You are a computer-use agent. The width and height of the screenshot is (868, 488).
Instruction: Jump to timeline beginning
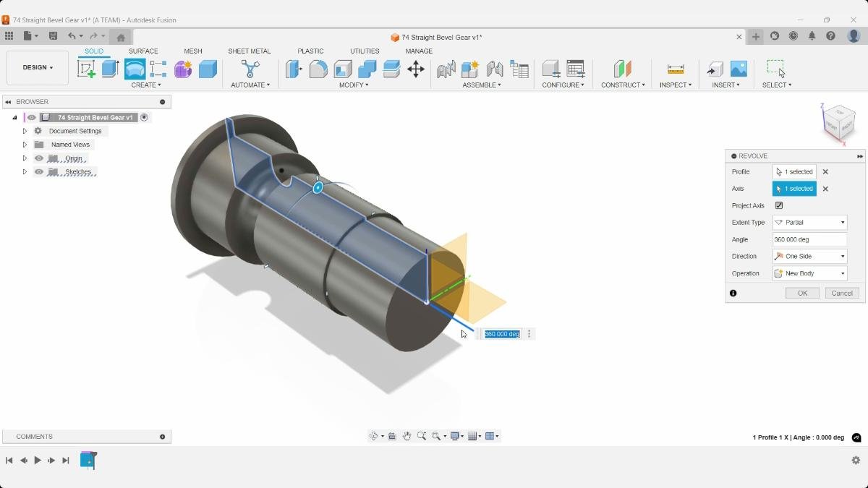click(x=9, y=460)
